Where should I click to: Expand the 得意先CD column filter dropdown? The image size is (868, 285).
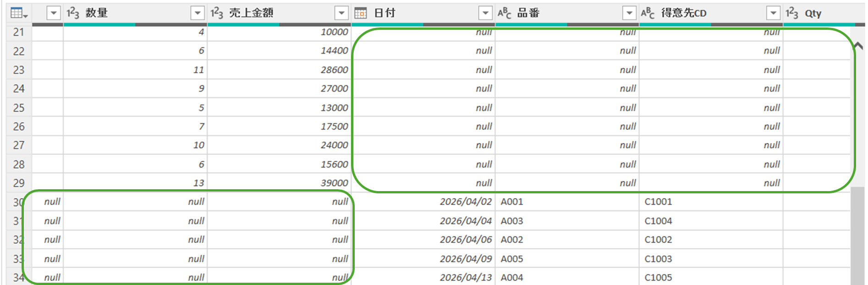click(773, 13)
